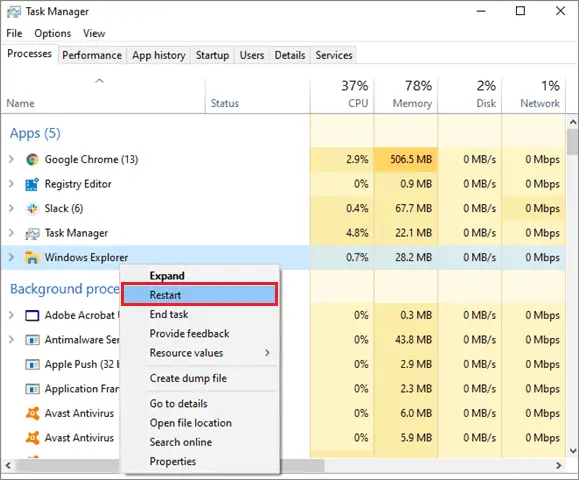Click the horizontal scrollbar right arrow
This screenshot has height=480, width=579.
[559, 465]
